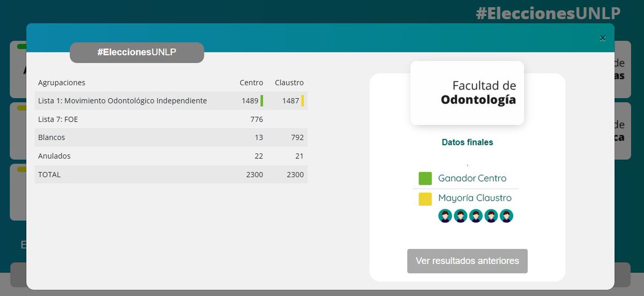644x296 pixels.
Task: Click the Centro column header
Action: (x=251, y=83)
